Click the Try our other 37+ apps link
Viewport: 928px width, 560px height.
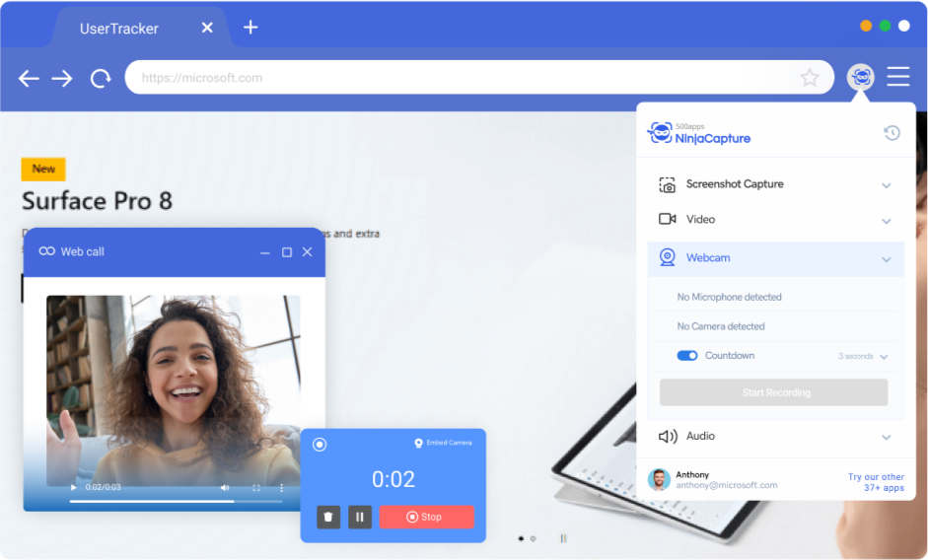[875, 482]
